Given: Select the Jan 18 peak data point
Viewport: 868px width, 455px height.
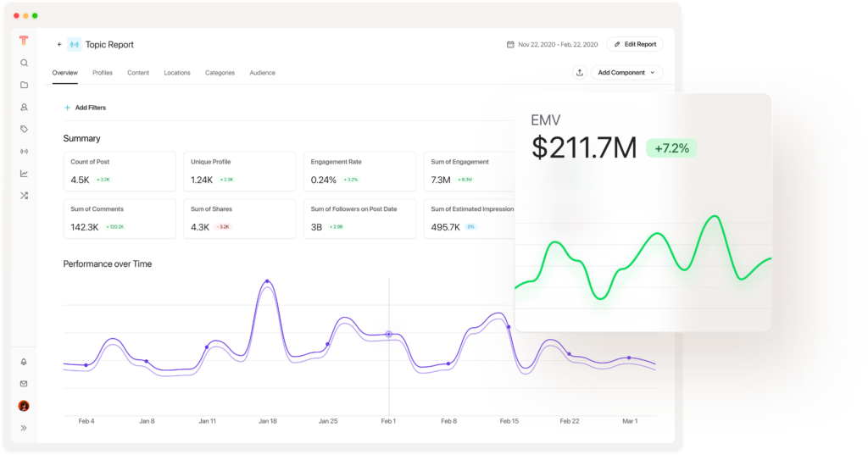Looking at the screenshot, I should coord(267,281).
